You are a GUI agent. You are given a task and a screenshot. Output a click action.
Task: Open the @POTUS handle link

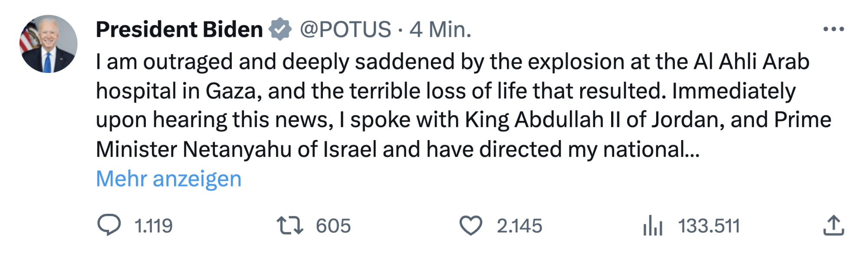345,29
